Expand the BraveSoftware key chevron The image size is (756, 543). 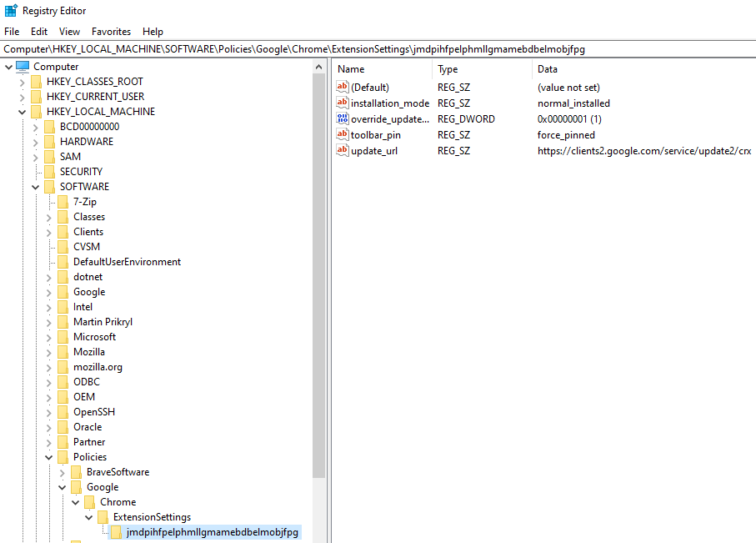pyautogui.click(x=63, y=473)
